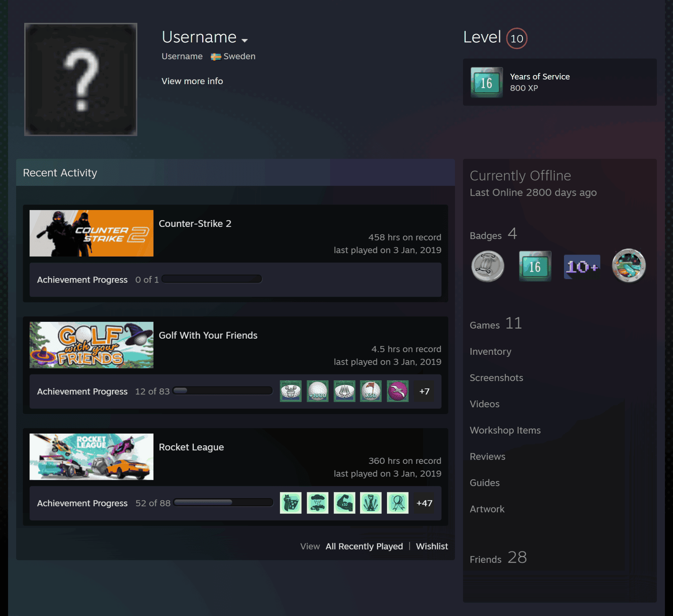Open the Reviews link
This screenshot has width=673, height=616.
pyautogui.click(x=488, y=456)
